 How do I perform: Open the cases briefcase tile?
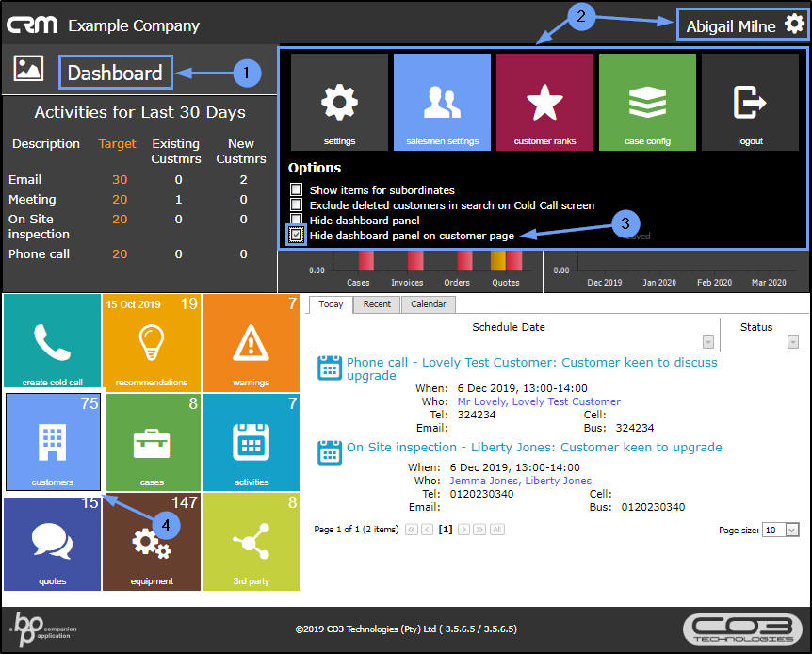pos(152,442)
